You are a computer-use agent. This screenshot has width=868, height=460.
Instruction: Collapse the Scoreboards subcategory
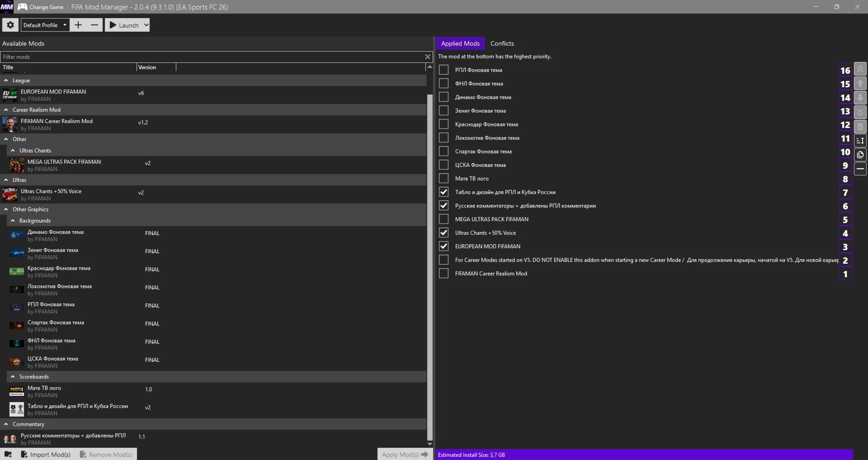[x=13, y=376]
